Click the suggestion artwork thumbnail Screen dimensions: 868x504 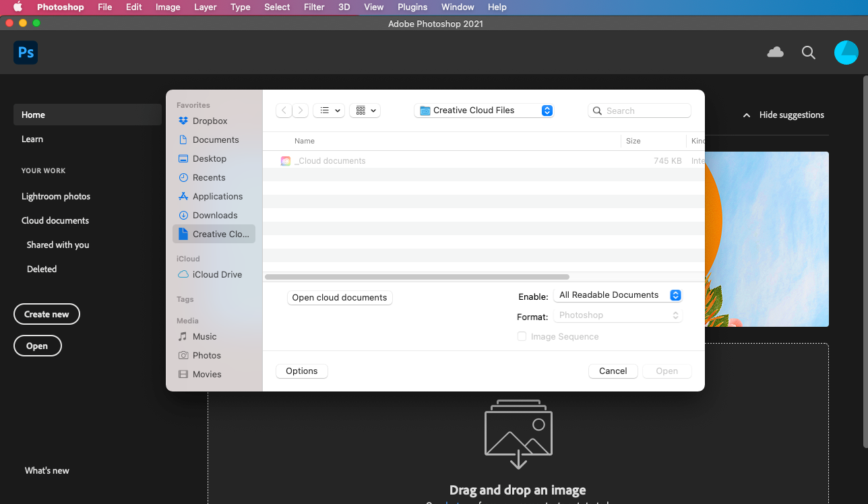click(767, 239)
